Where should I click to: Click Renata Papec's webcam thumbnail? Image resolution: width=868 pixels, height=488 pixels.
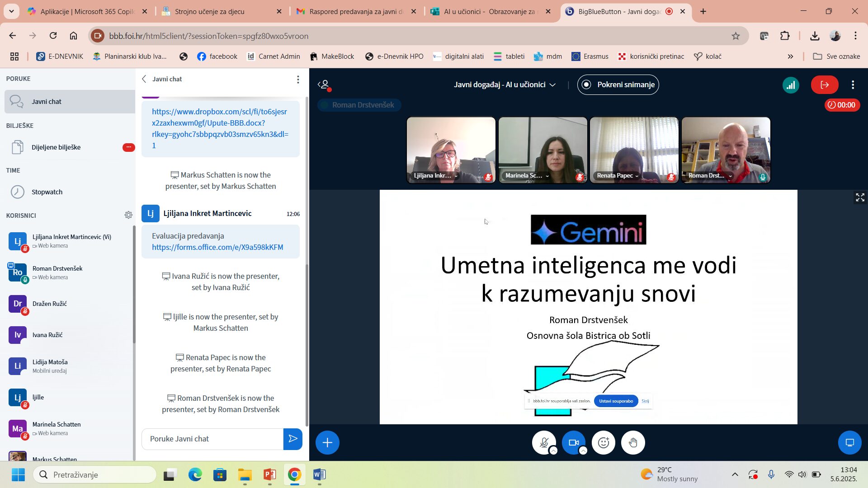[x=634, y=150]
